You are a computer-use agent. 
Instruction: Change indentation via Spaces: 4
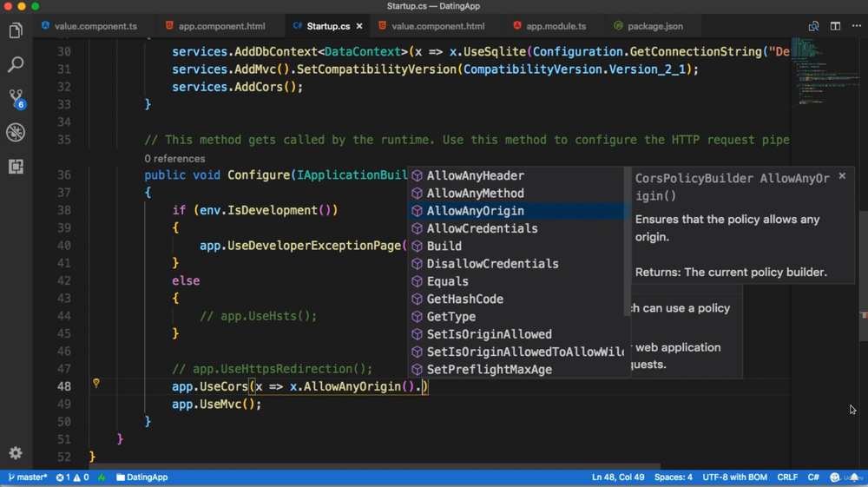(x=674, y=477)
